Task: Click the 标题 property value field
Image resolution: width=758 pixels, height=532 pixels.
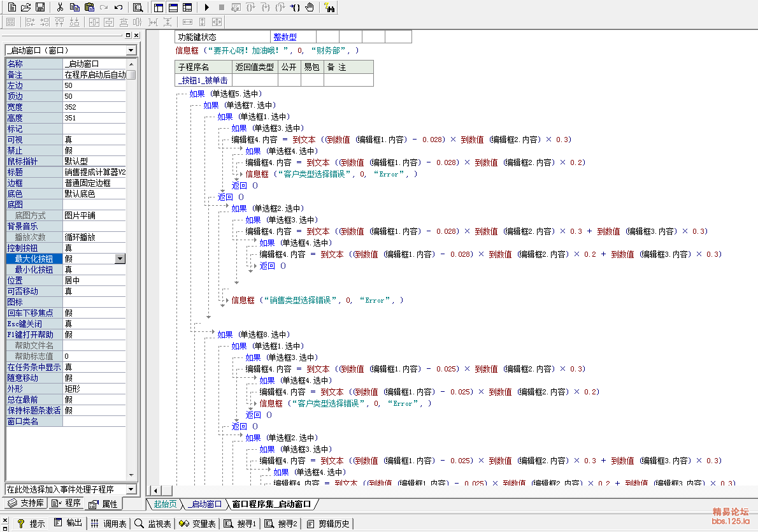Action: click(x=94, y=172)
